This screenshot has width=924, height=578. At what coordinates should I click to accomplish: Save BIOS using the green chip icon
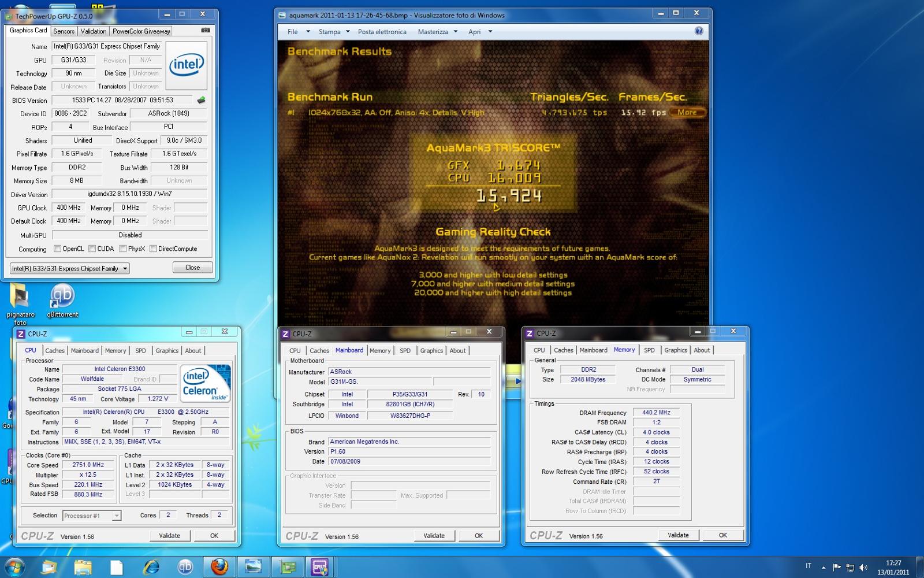click(x=201, y=100)
